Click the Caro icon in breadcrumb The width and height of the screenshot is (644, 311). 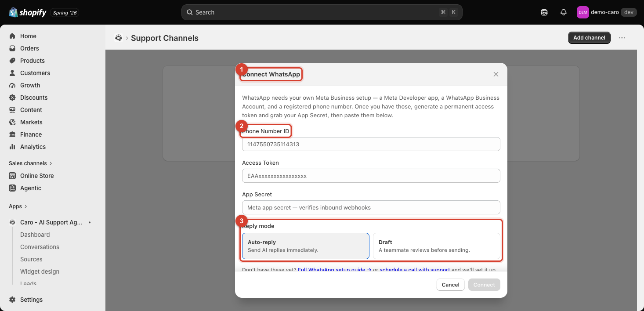pos(118,38)
